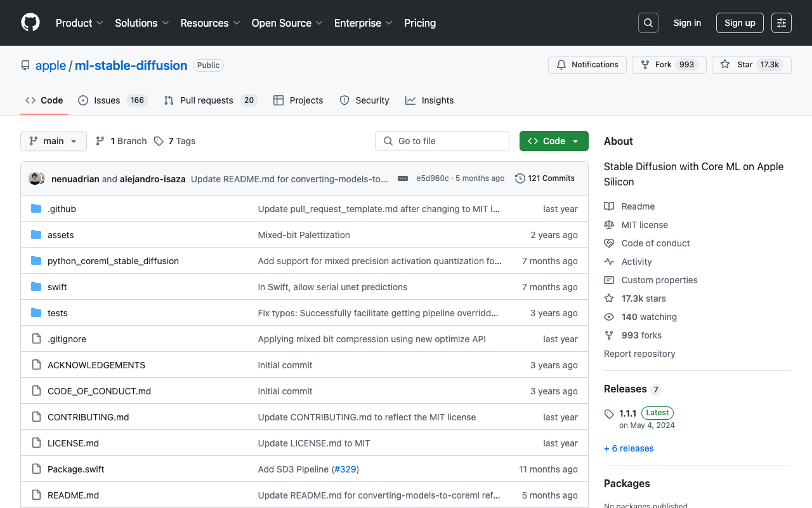Open commit hash e5d960c
812x508 pixels.
point(433,178)
